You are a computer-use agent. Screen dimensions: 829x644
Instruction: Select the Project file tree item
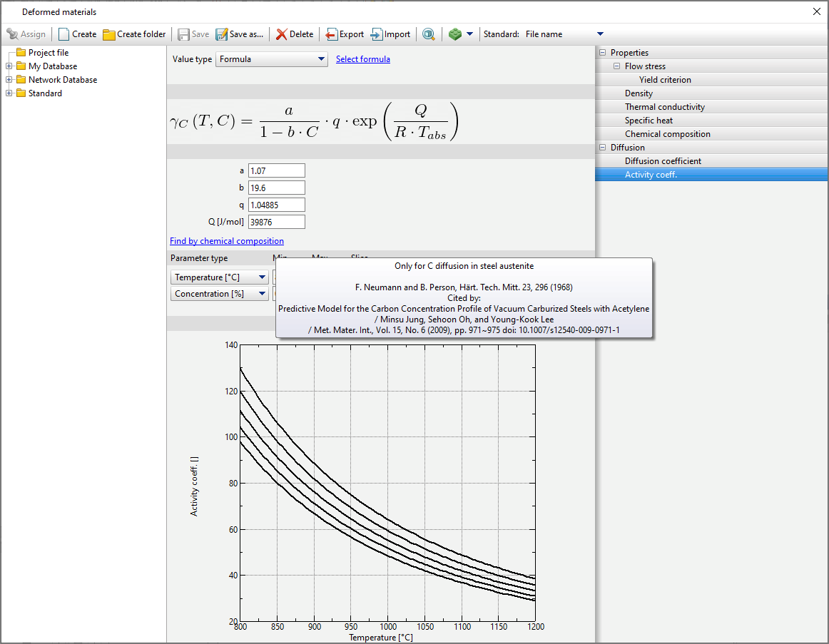48,53
